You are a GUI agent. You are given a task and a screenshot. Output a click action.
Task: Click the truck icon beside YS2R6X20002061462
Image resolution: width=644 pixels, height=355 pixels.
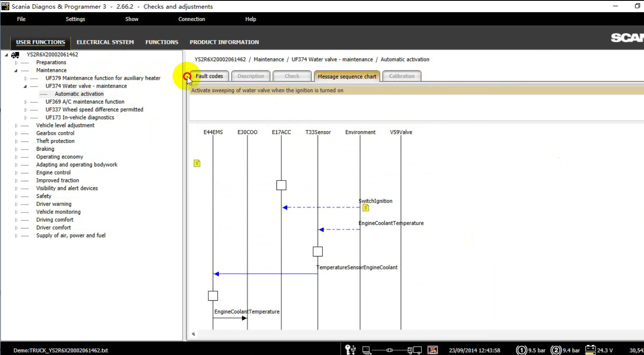[x=15, y=55]
